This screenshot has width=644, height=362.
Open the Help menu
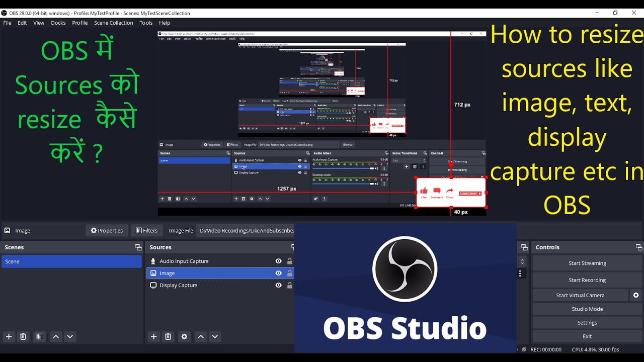coord(165,23)
